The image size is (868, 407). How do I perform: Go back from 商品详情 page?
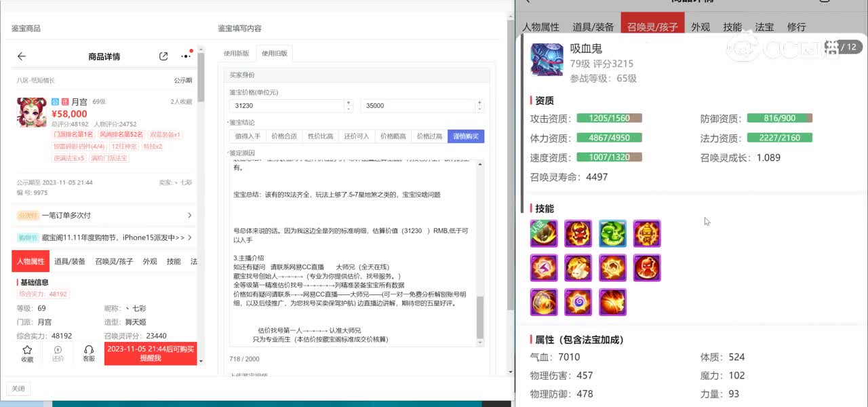pos(22,56)
